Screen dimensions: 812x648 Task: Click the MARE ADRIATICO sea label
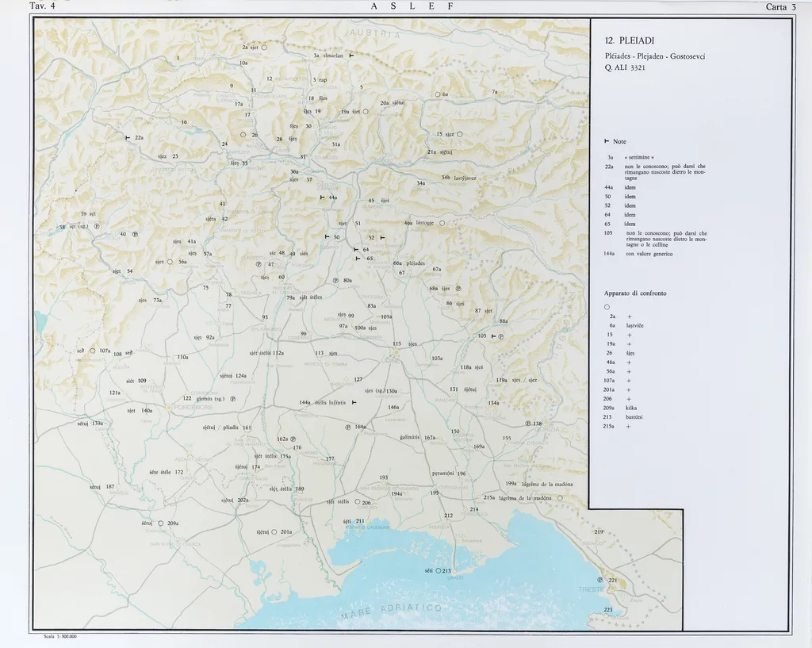(391, 611)
